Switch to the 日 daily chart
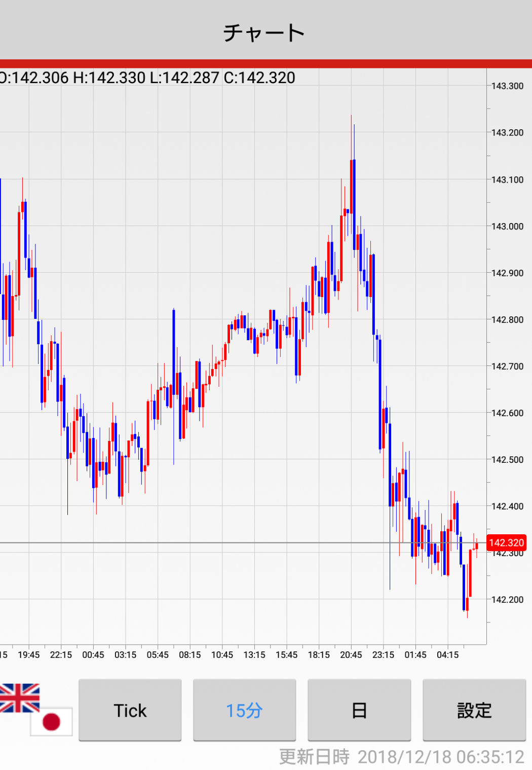This screenshot has width=532, height=770. tap(359, 710)
